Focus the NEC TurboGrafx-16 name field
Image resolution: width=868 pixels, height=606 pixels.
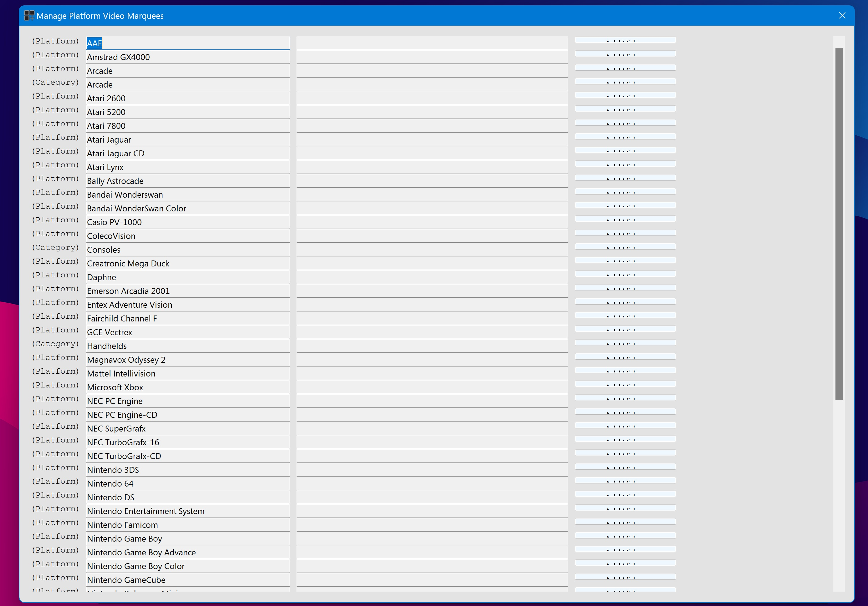coord(188,442)
